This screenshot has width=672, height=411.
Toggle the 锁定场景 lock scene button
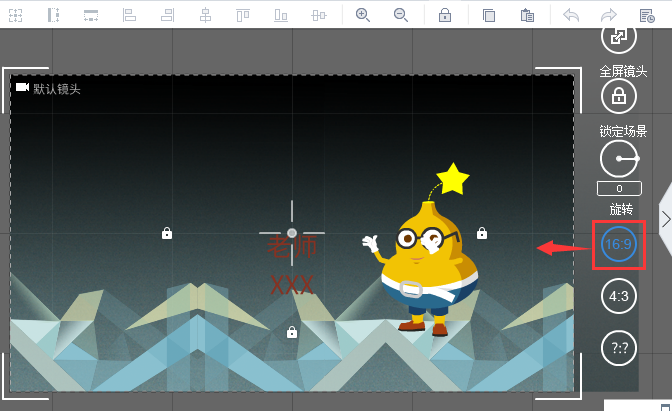point(619,97)
